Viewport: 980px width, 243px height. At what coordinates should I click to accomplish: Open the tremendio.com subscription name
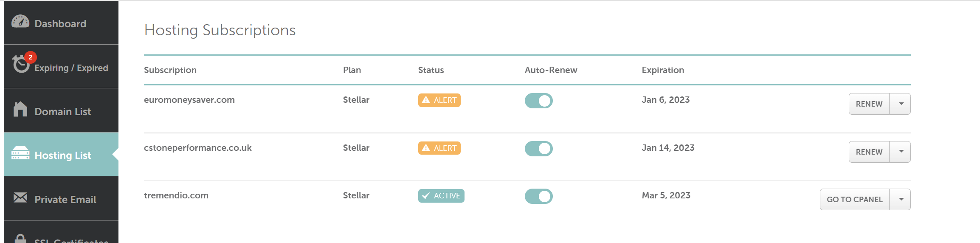click(176, 195)
